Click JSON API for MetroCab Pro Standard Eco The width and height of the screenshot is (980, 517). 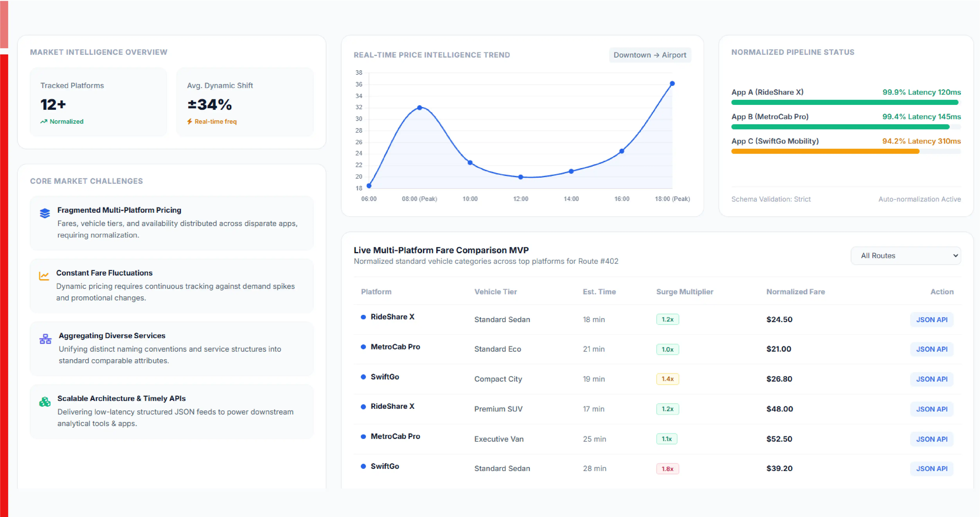click(x=932, y=349)
